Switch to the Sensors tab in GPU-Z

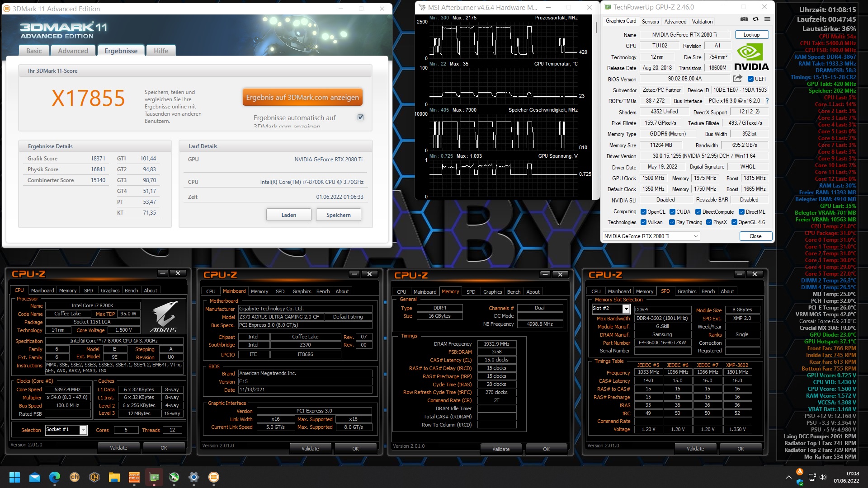pos(650,21)
